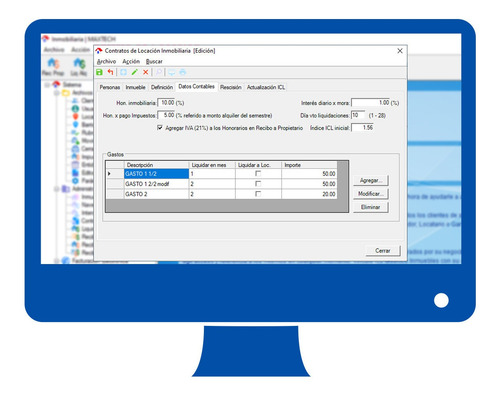The height and width of the screenshot is (396, 500).
Task: Click the main window title bar logo
Action: coord(46,39)
